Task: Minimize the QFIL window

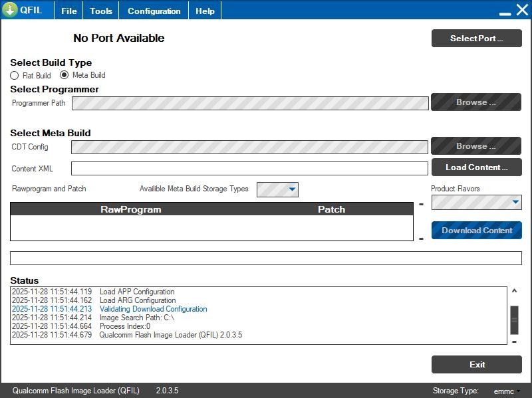Action: (505, 13)
